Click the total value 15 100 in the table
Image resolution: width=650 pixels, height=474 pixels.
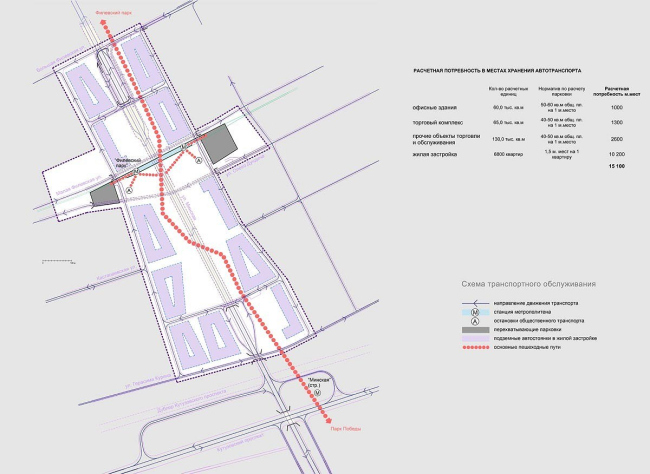point(614,164)
